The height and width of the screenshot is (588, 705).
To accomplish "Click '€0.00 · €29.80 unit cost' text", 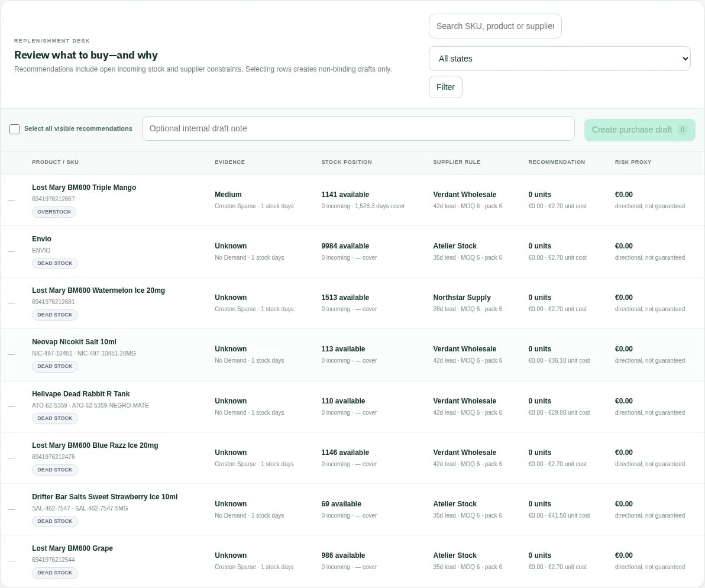I will 560,413.
